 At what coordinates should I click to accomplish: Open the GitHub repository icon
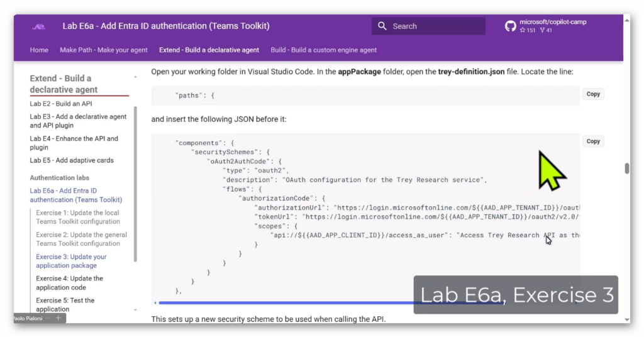click(x=511, y=26)
